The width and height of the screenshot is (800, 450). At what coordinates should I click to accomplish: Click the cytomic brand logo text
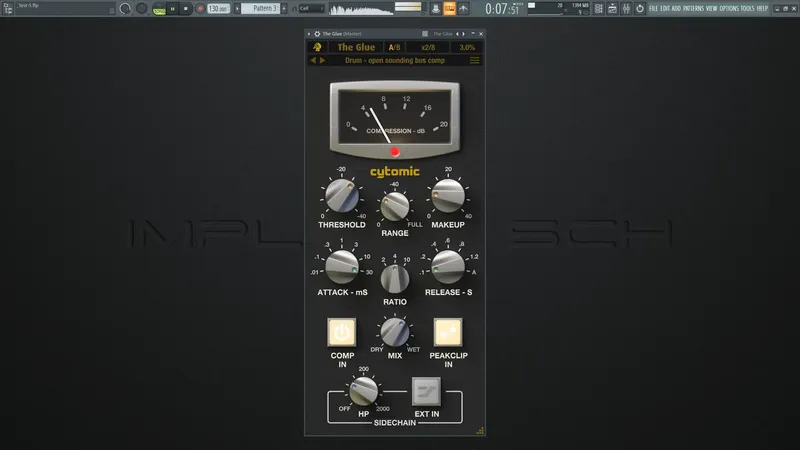[x=395, y=172]
